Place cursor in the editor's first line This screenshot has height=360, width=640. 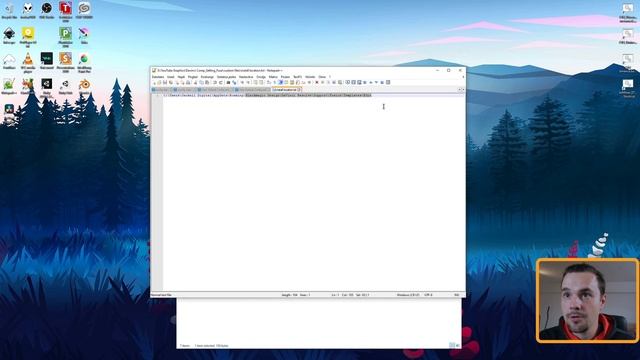[313, 95]
